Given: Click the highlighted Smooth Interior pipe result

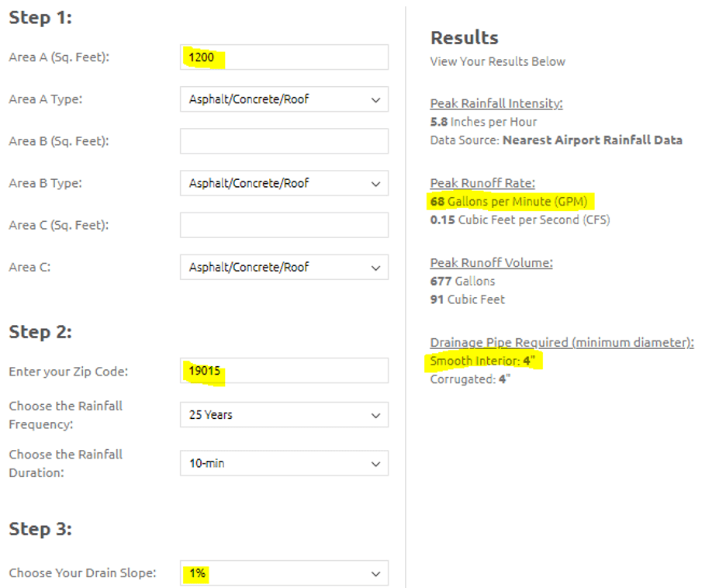Looking at the screenshot, I should click(482, 361).
